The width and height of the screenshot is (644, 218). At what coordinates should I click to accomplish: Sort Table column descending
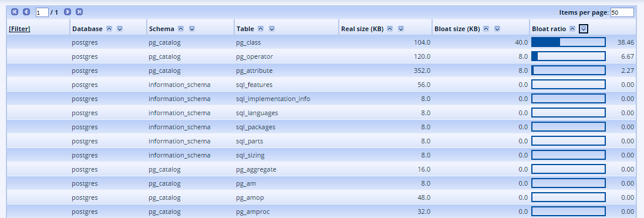[x=272, y=29]
